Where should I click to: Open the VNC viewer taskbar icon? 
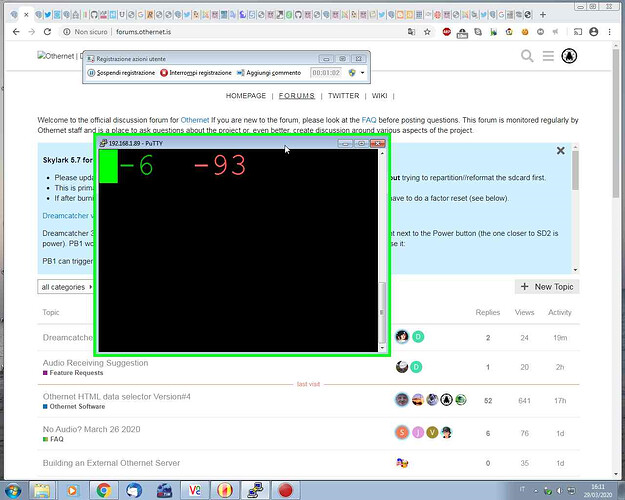(195, 490)
